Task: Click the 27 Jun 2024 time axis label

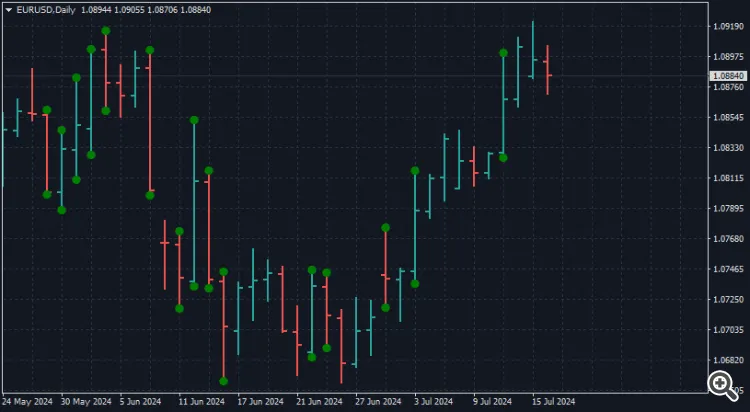Action: [x=375, y=403]
